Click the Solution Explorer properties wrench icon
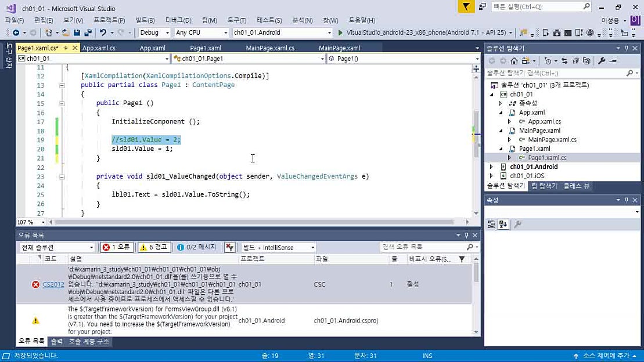The width and height of the screenshot is (644, 362). [602, 61]
